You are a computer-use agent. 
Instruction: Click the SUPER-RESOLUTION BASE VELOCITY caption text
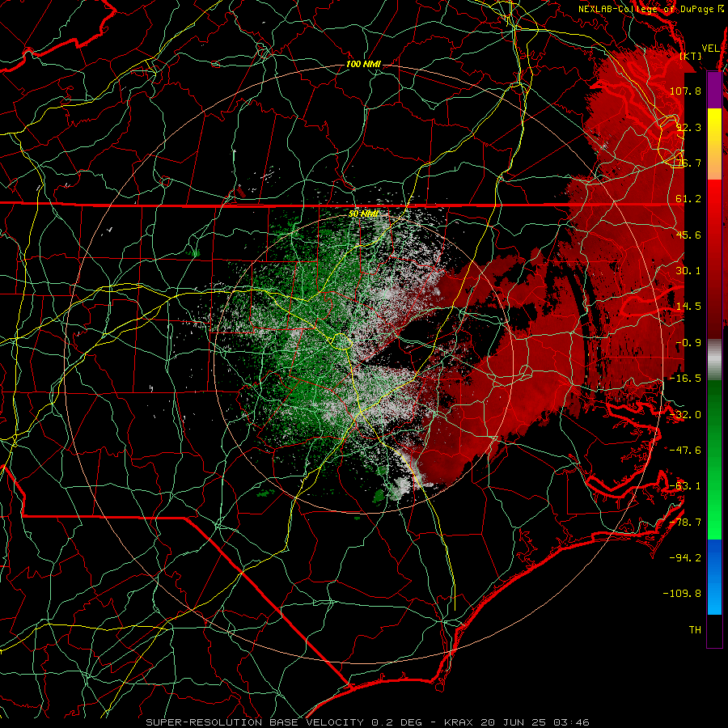(255, 722)
